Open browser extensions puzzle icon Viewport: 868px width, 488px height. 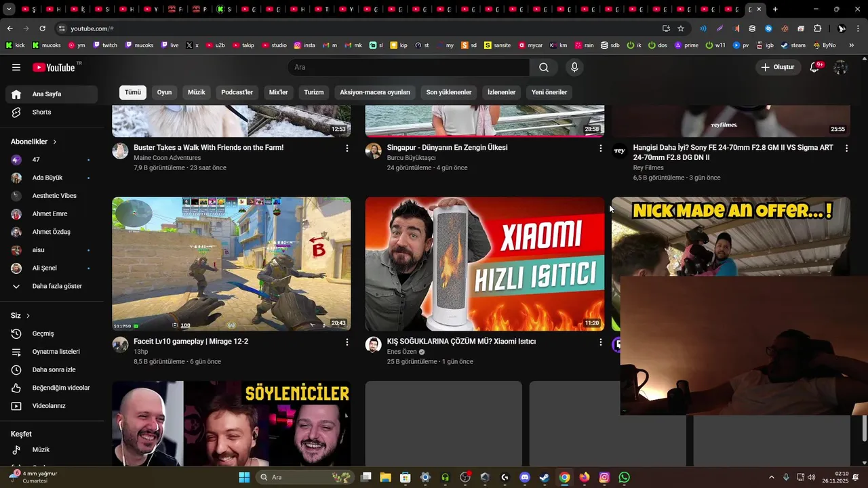click(817, 28)
